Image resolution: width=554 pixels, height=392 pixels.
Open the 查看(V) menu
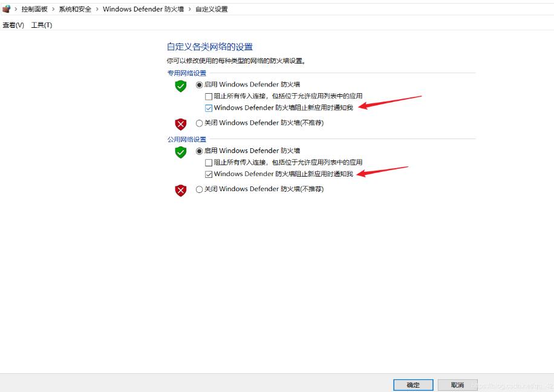pyautogui.click(x=13, y=25)
